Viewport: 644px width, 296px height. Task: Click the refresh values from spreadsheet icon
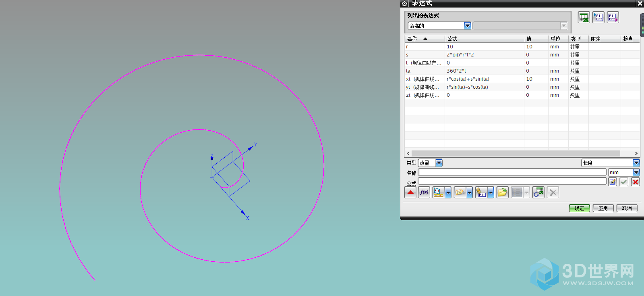[x=538, y=192]
